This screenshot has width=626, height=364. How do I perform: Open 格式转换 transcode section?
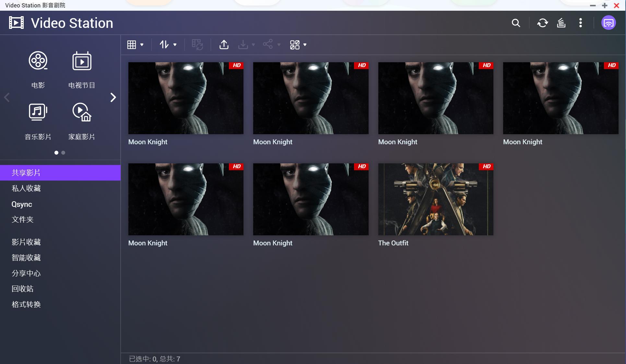click(26, 304)
